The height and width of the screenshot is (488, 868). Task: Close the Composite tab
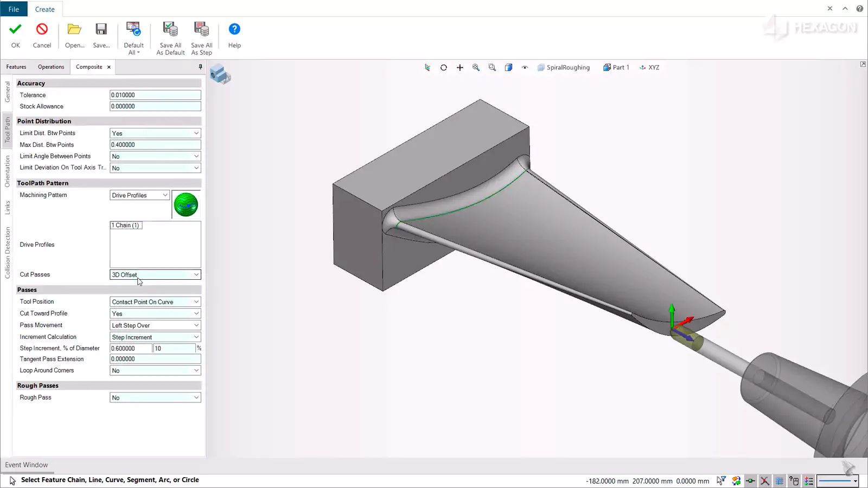[109, 67]
